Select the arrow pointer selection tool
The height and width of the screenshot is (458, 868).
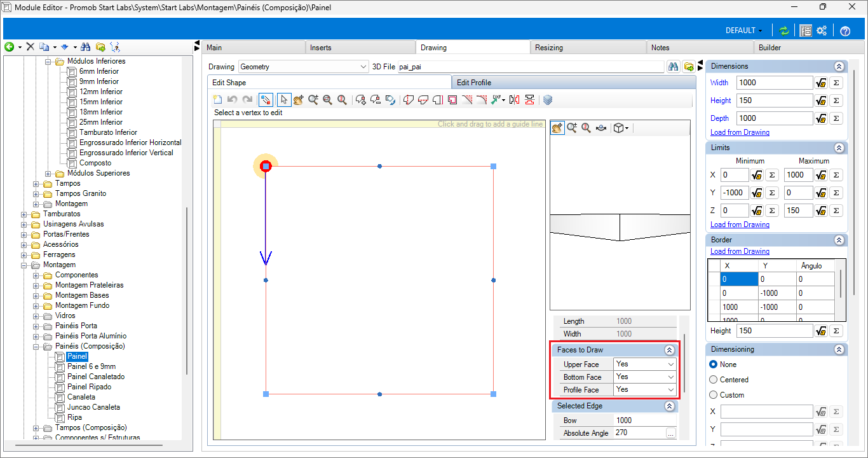283,99
